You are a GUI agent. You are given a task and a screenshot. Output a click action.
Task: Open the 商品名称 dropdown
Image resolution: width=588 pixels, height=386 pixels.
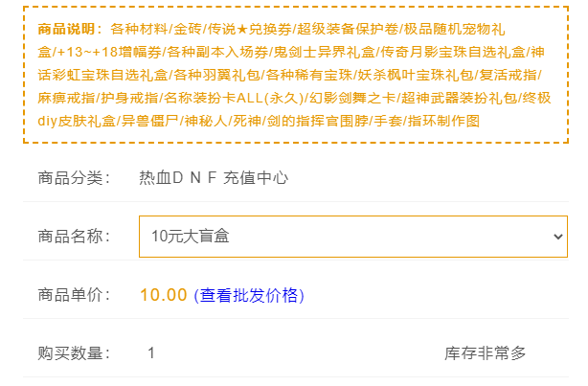coord(352,236)
